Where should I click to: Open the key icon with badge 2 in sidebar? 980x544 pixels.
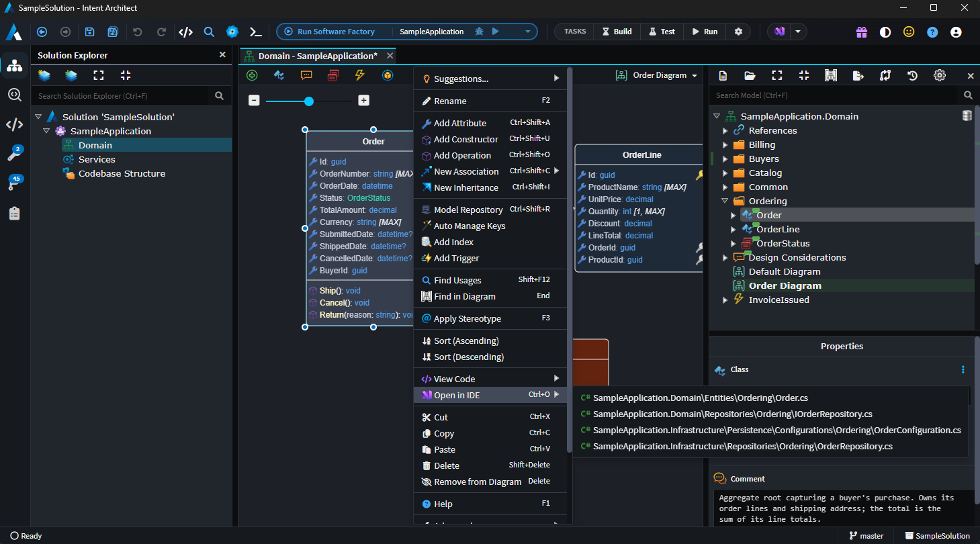tap(14, 154)
